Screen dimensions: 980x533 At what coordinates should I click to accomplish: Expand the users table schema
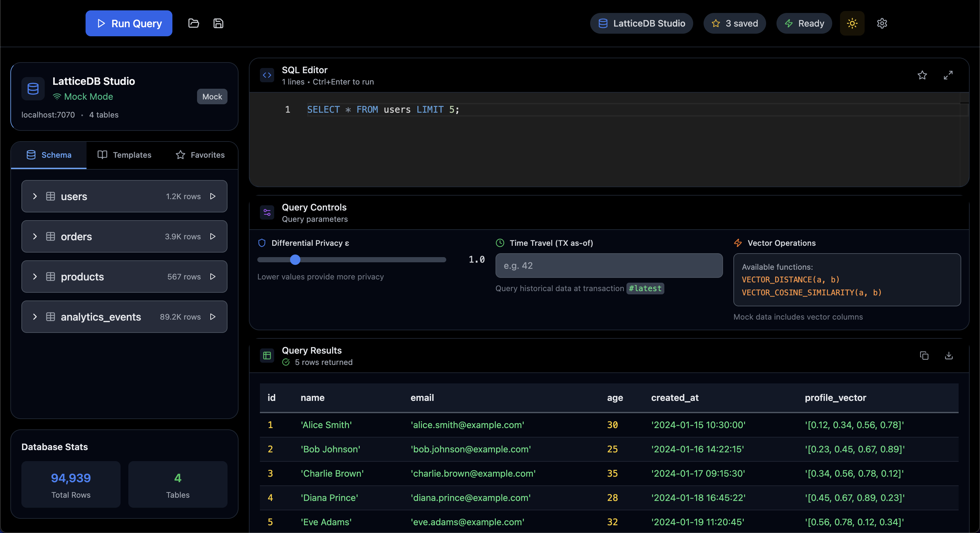(x=35, y=196)
